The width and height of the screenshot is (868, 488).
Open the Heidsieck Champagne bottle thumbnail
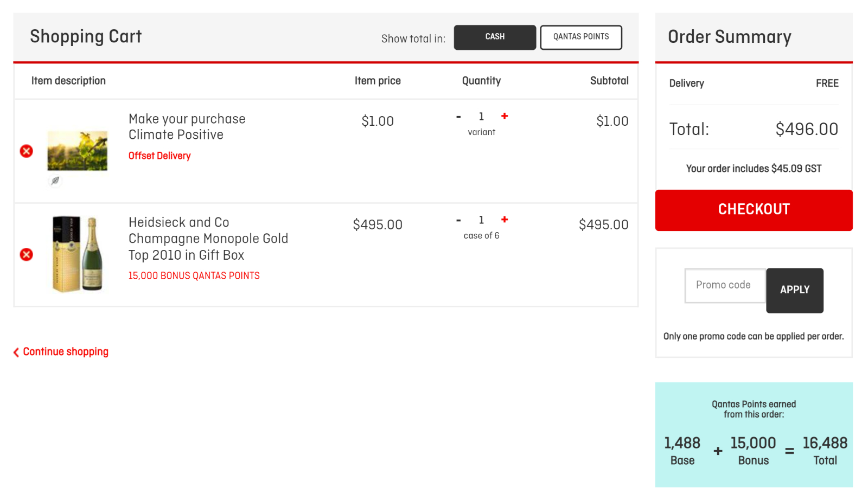click(77, 254)
